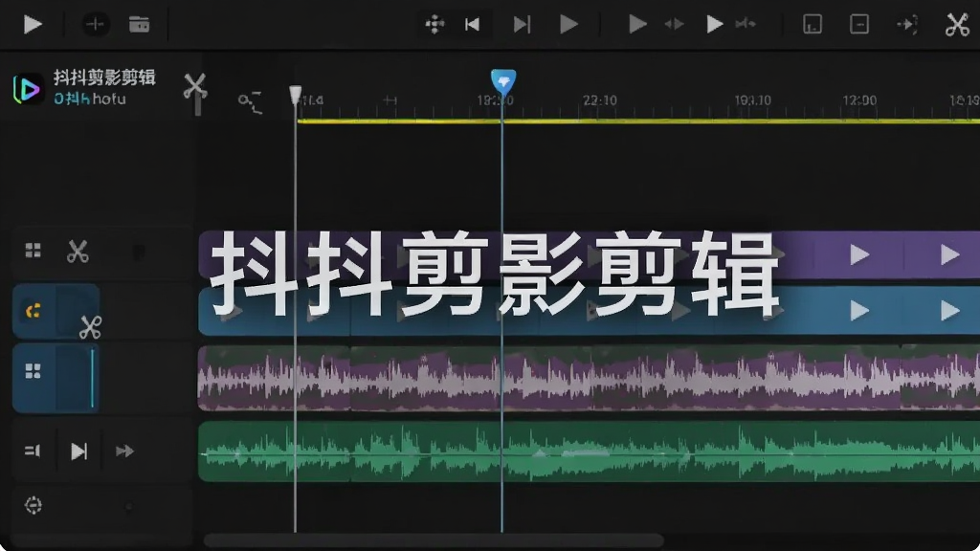
Task: Click the horizontal scrollbar below the timeline
Action: [x=434, y=540]
